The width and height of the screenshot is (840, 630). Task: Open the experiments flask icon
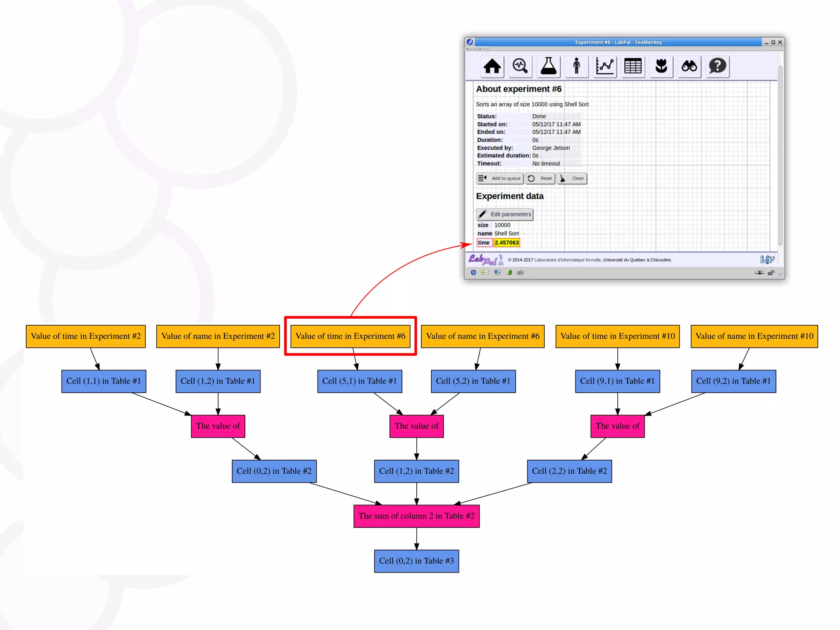pyautogui.click(x=548, y=66)
